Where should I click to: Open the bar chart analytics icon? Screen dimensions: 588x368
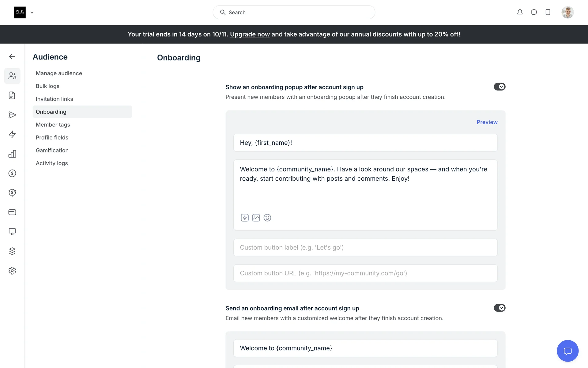pyautogui.click(x=12, y=154)
